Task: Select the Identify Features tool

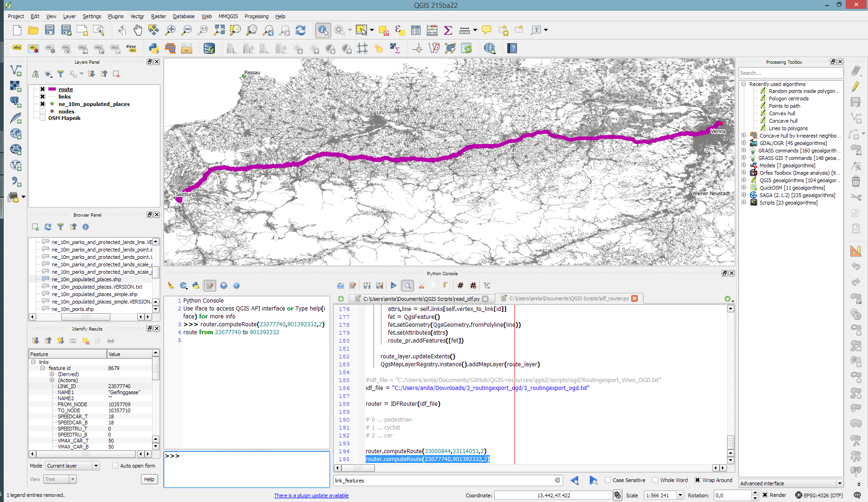Action: coord(322,30)
